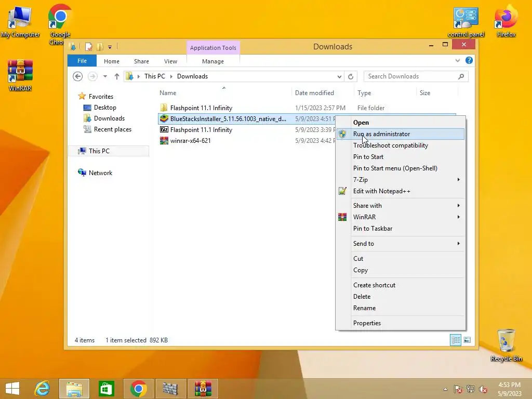Open Internet Explorer from taskbar
The width and height of the screenshot is (532, 399).
click(43, 389)
